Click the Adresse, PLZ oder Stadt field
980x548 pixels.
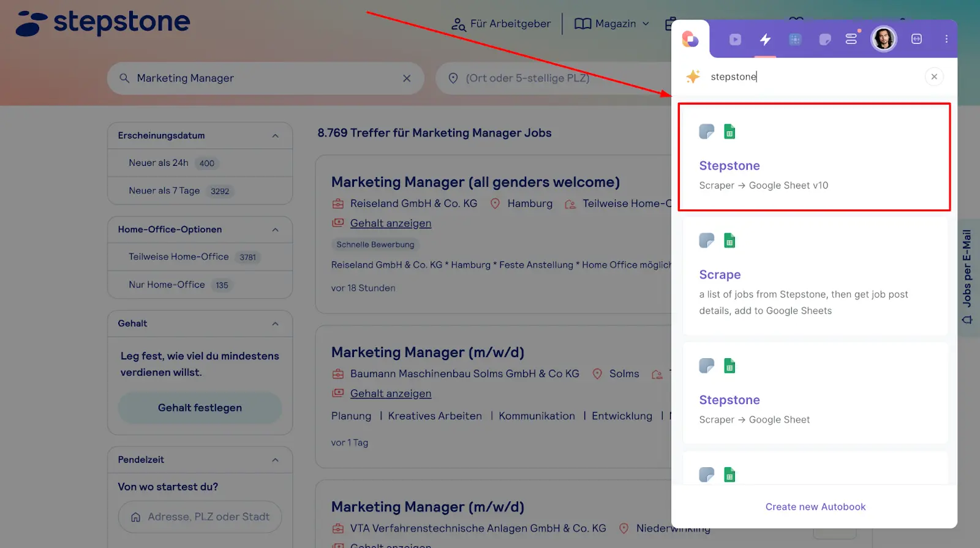[x=200, y=517]
